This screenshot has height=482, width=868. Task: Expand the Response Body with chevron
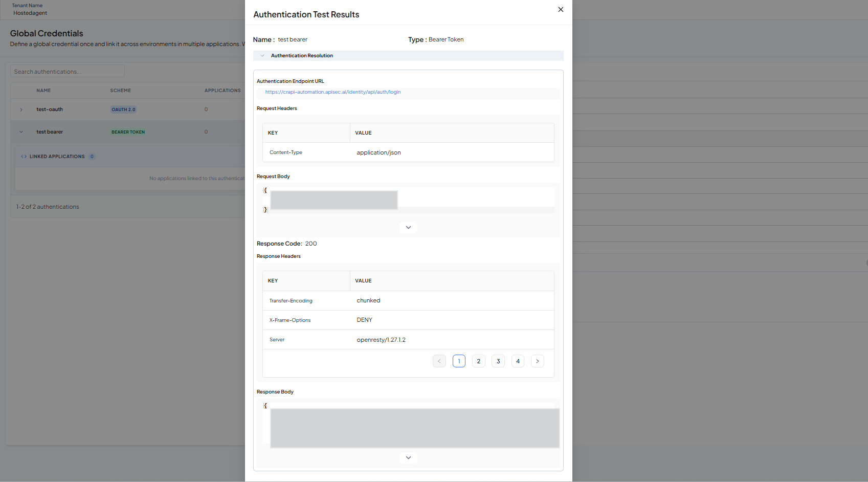[x=408, y=457]
